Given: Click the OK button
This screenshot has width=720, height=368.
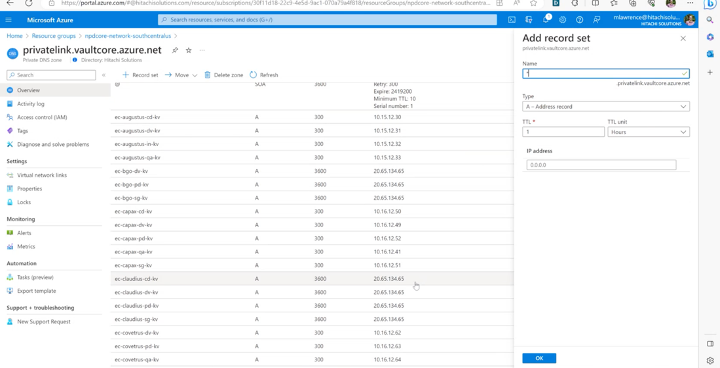Looking at the screenshot, I should click(x=539, y=358).
